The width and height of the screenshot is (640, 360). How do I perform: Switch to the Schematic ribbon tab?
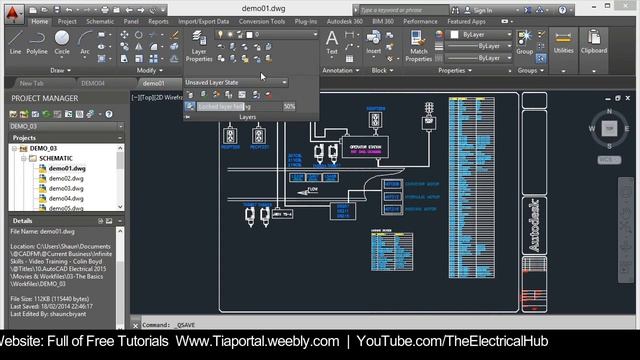tap(100, 22)
